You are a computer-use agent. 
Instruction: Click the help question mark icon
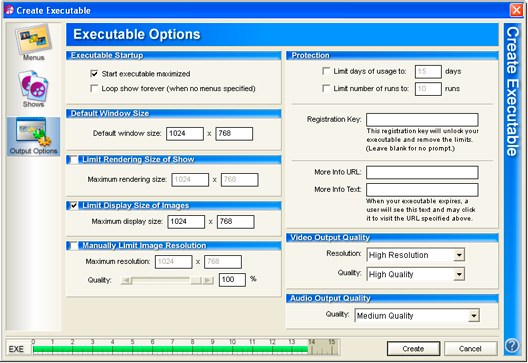512,345
